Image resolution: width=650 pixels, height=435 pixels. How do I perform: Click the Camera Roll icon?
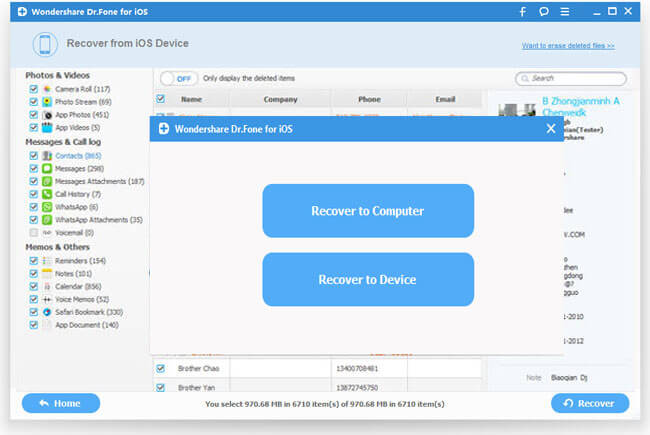click(47, 89)
